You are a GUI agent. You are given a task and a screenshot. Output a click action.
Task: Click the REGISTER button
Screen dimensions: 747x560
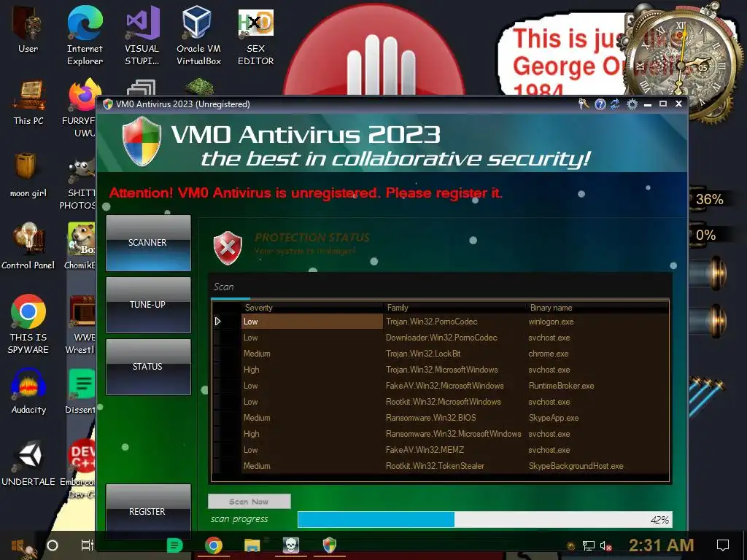148,511
